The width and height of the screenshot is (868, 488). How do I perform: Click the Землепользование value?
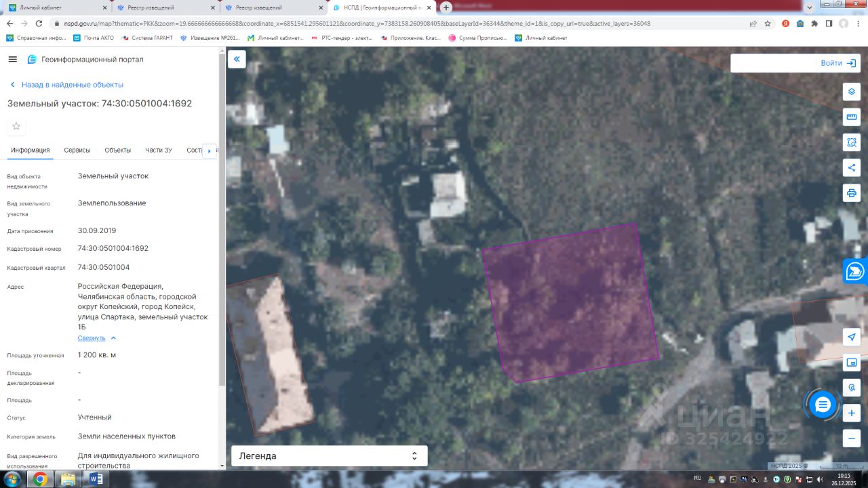pyautogui.click(x=112, y=203)
